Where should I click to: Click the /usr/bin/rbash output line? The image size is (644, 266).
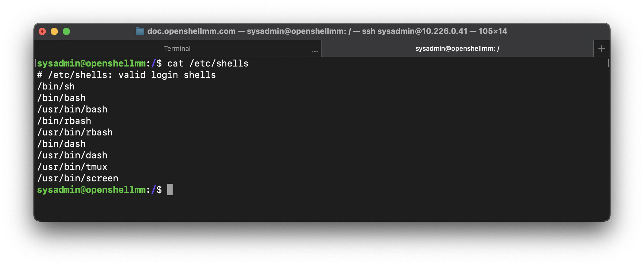pos(75,132)
